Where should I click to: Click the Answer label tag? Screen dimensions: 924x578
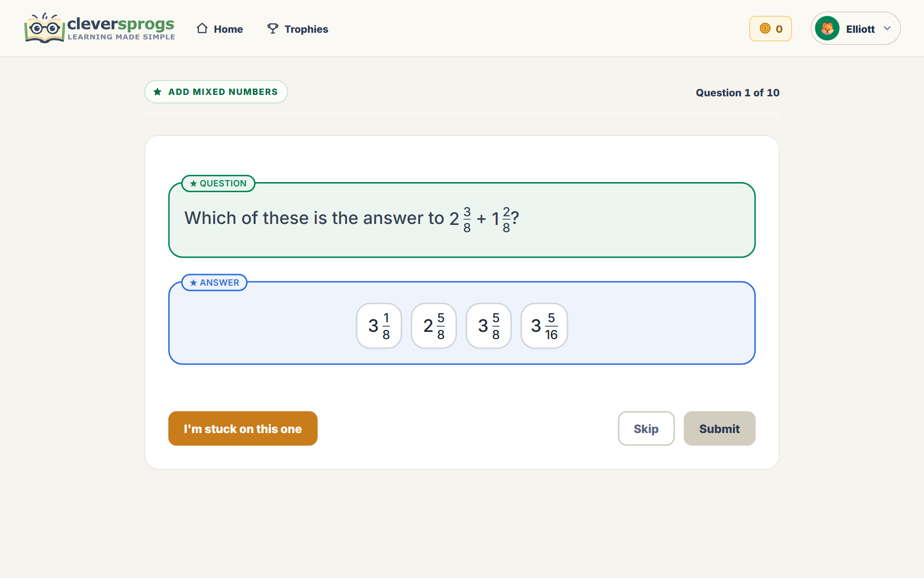pyautogui.click(x=214, y=283)
